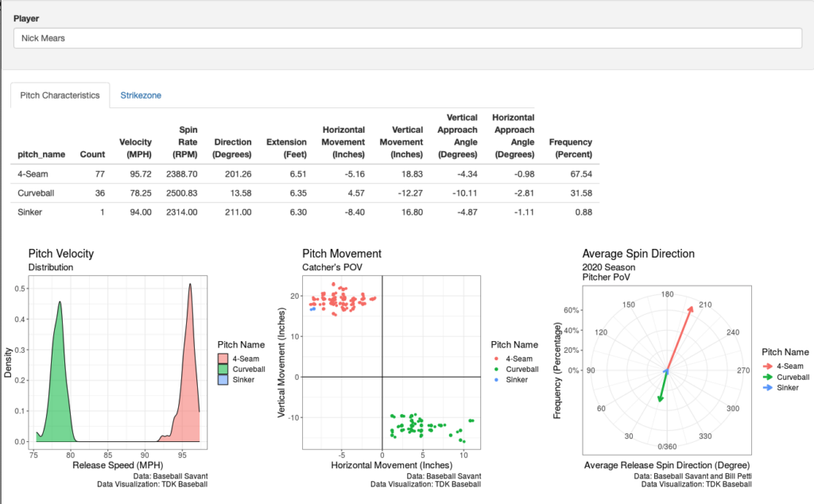Click the Frequency (Percent) column header
The image size is (814, 504).
pyautogui.click(x=571, y=148)
